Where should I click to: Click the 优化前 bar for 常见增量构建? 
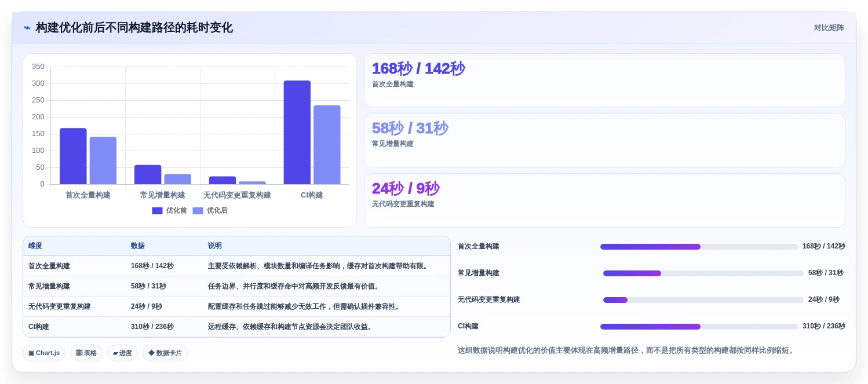[148, 174]
